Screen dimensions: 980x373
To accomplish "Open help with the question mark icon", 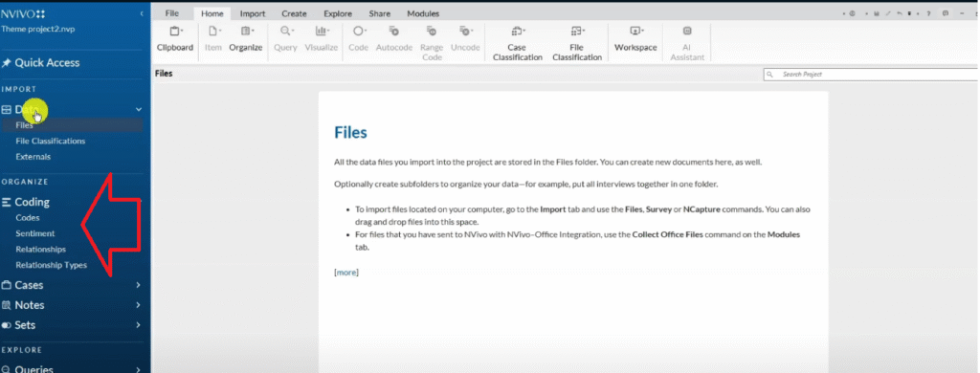I will (928, 13).
